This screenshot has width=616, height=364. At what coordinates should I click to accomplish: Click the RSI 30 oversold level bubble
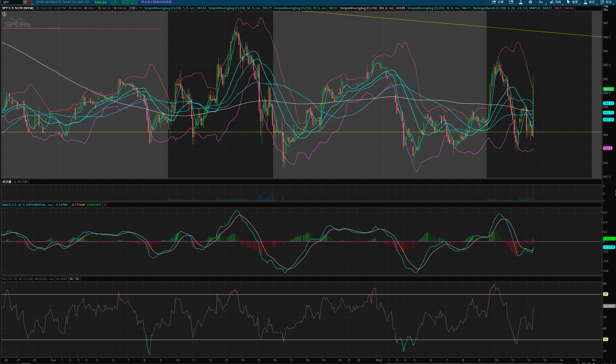tap(606, 339)
